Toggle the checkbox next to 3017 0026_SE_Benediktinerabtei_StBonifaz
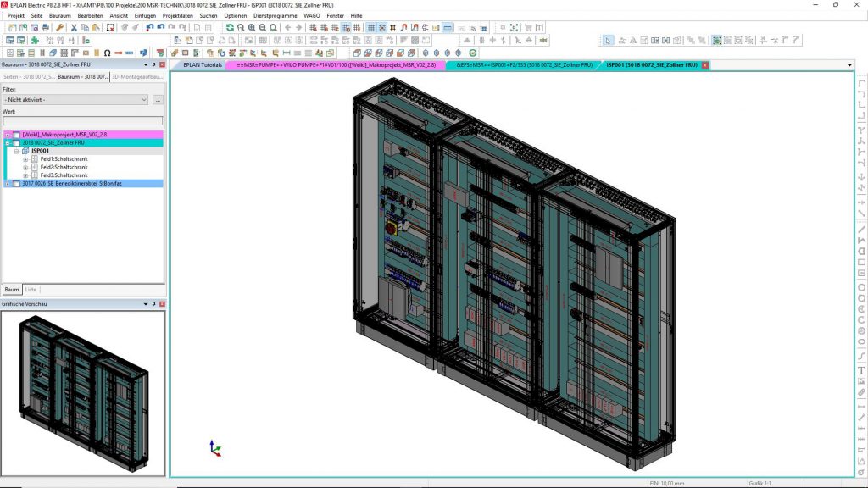This screenshot has height=488, width=868. point(17,182)
